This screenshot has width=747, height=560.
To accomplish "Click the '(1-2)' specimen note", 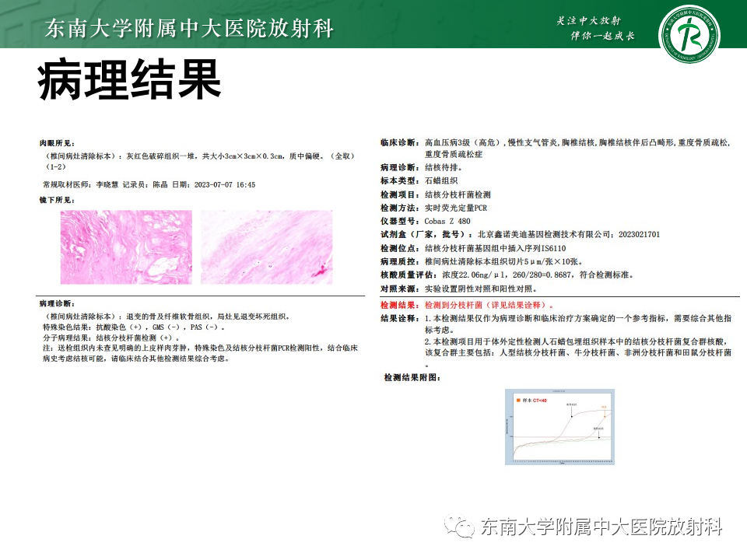I will click(56, 166).
